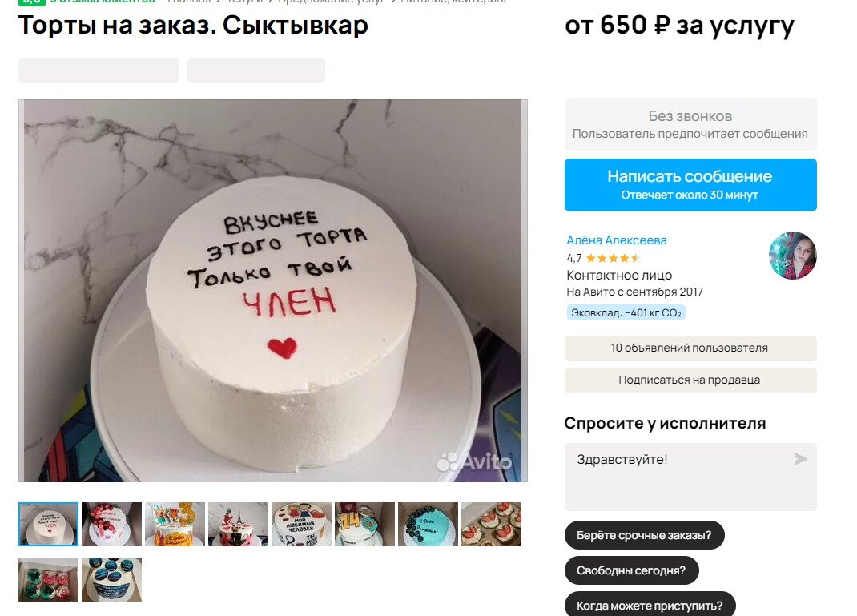857x616 pixels.
Task: Select the last-row thumbnail of the cupcake box
Action: 49,580
